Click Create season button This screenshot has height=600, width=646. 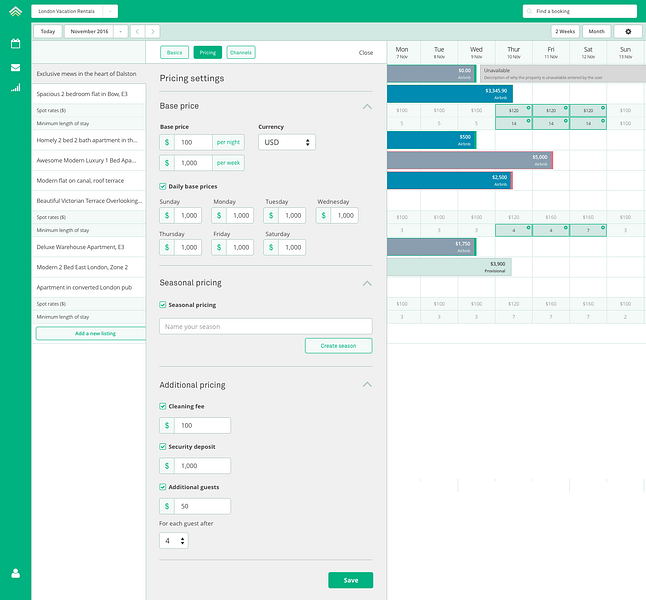[339, 346]
